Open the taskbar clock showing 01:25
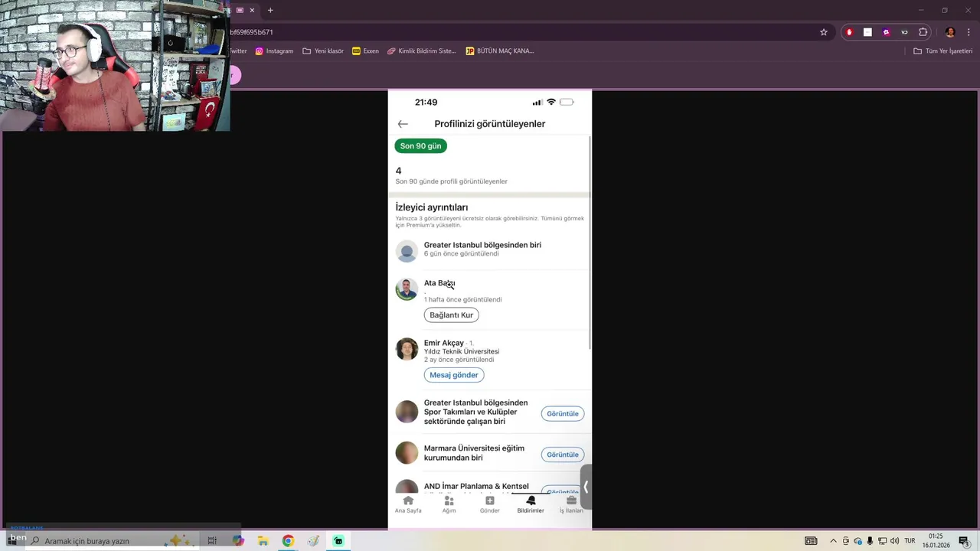The width and height of the screenshot is (980, 551). point(936,541)
